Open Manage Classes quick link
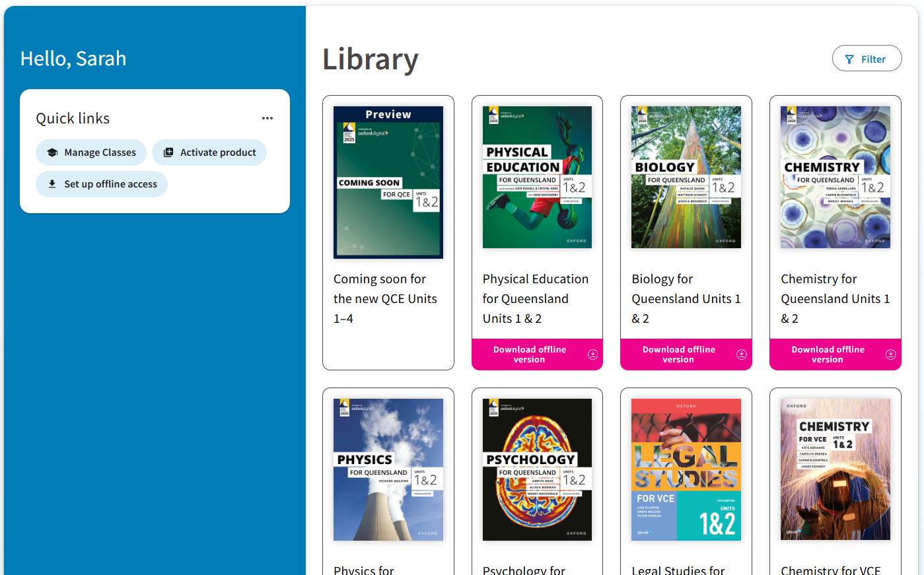The height and width of the screenshot is (575, 924). coord(91,152)
